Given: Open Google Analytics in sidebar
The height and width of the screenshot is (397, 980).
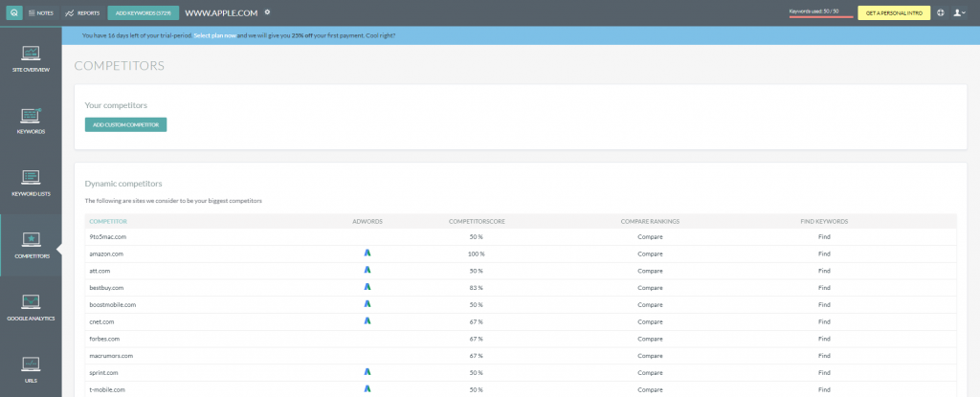Looking at the screenshot, I should [31, 307].
